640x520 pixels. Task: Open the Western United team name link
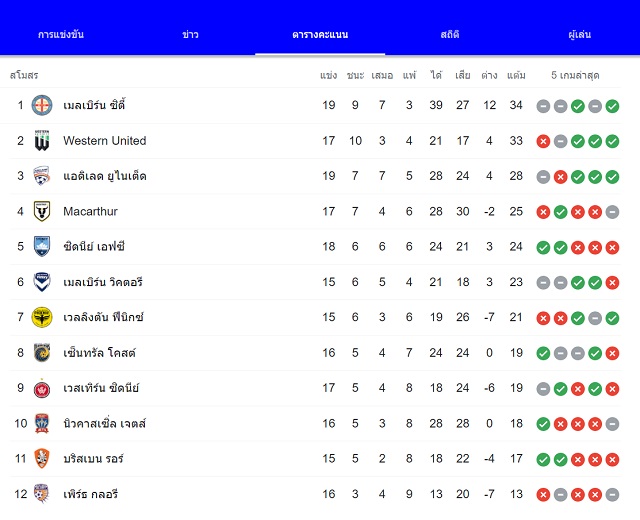pyautogui.click(x=104, y=141)
